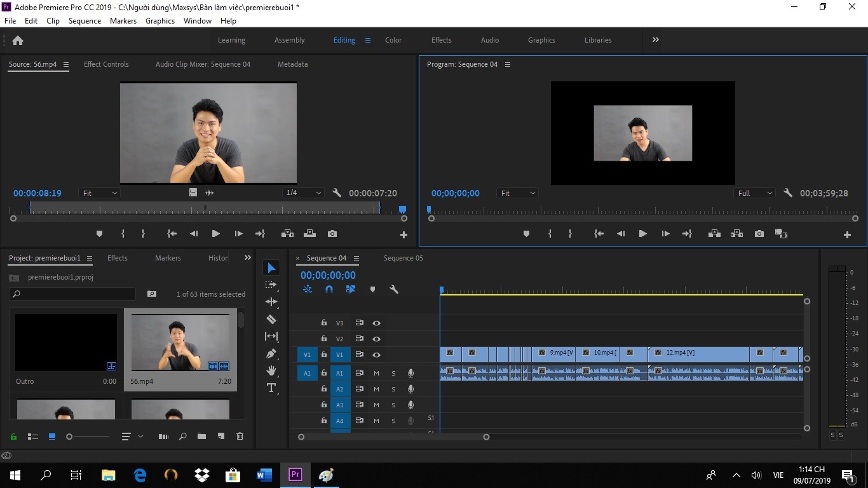Click Export Frame camera in Program monitor

tap(759, 234)
